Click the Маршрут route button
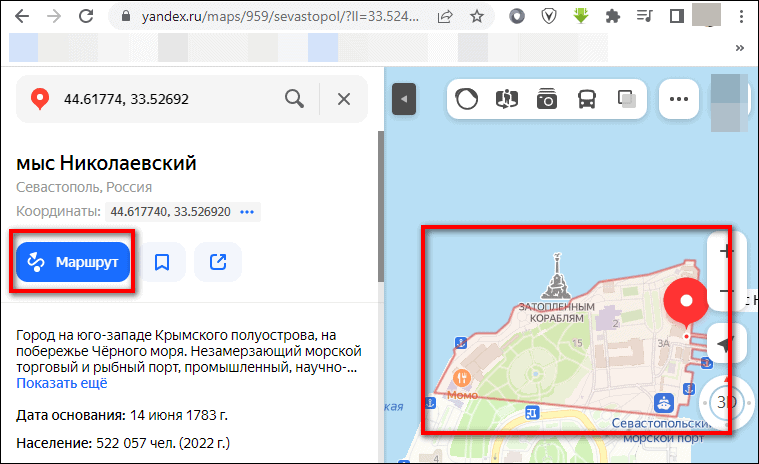This screenshot has width=759, height=464. [73, 262]
